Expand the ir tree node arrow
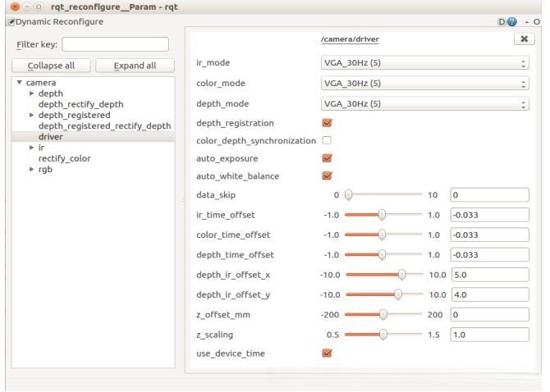The height and width of the screenshot is (392, 550). [x=31, y=148]
